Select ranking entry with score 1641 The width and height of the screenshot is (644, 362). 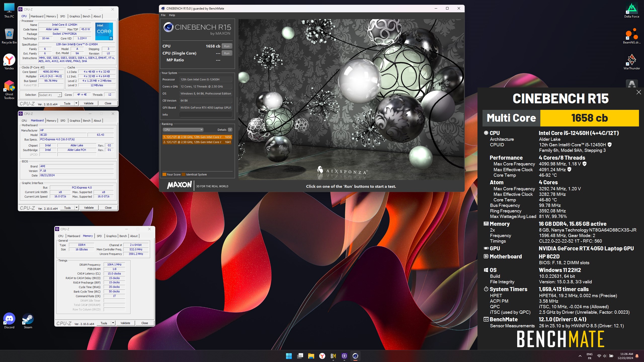pos(197,142)
